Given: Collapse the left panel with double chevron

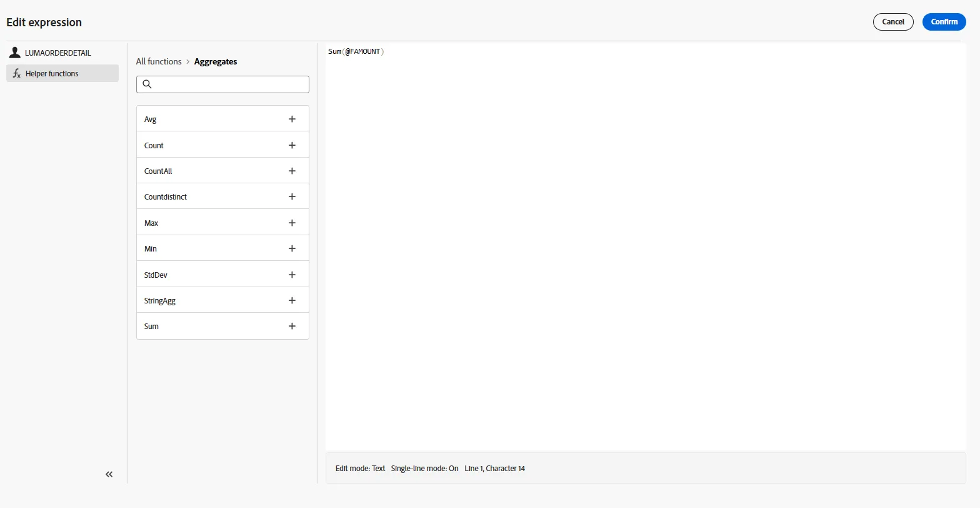Looking at the screenshot, I should pyautogui.click(x=109, y=474).
